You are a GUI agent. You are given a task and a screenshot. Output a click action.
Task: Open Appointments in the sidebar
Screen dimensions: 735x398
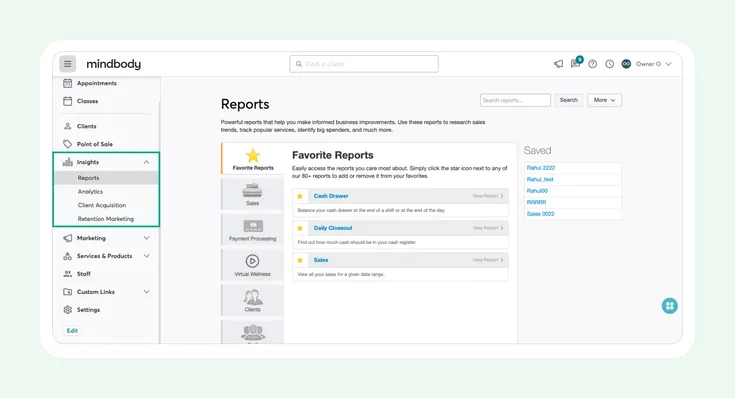(97, 83)
